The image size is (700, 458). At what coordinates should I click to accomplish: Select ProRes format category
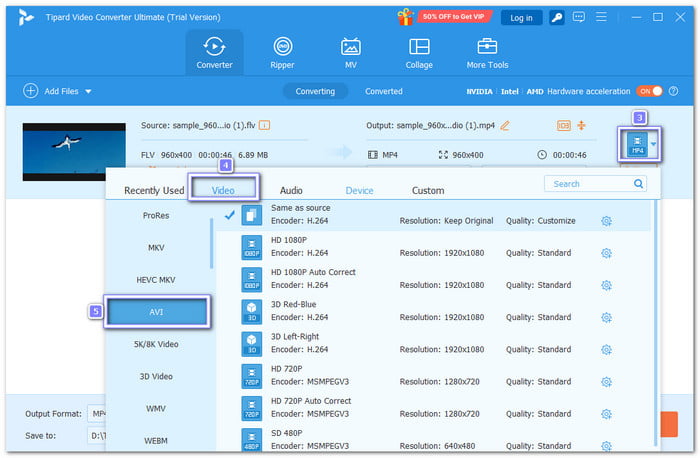[x=156, y=216]
